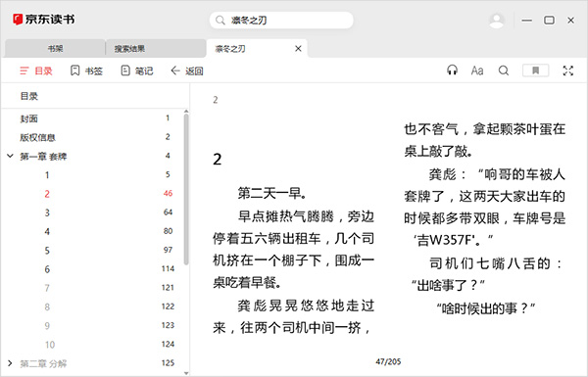588x377 pixels.
Task: Jump to section 9 on page 123
Action: [x=95, y=325]
